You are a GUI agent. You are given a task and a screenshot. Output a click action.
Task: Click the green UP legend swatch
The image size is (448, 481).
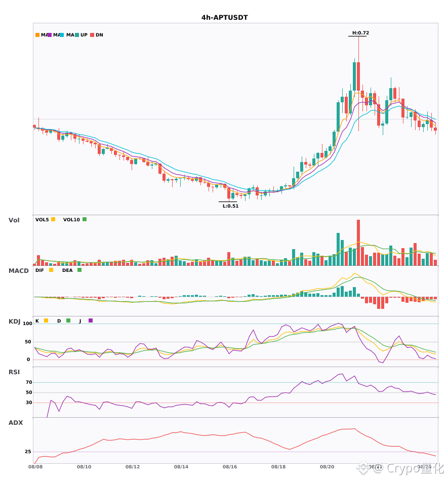77,35
